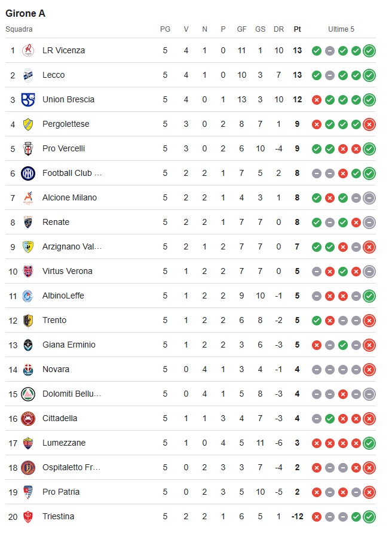Click the Dolomiti Bellunesi circular logo
This screenshot has height=533, width=392.
point(28,394)
